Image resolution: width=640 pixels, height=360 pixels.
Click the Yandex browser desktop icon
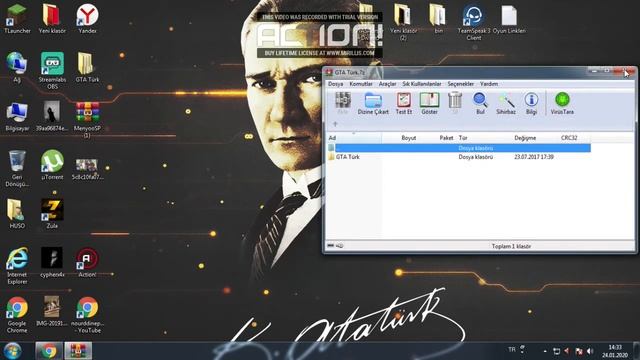pos(87,19)
